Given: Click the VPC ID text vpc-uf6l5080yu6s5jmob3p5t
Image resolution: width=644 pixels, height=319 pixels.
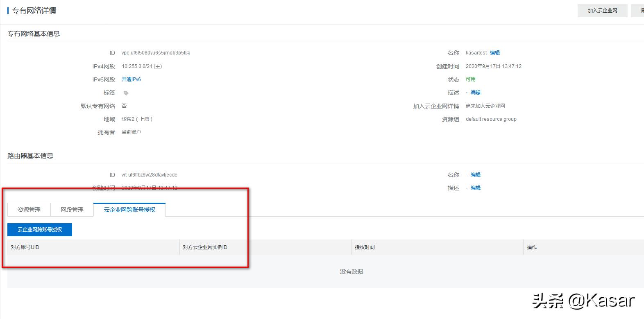Looking at the screenshot, I should click(153, 53).
